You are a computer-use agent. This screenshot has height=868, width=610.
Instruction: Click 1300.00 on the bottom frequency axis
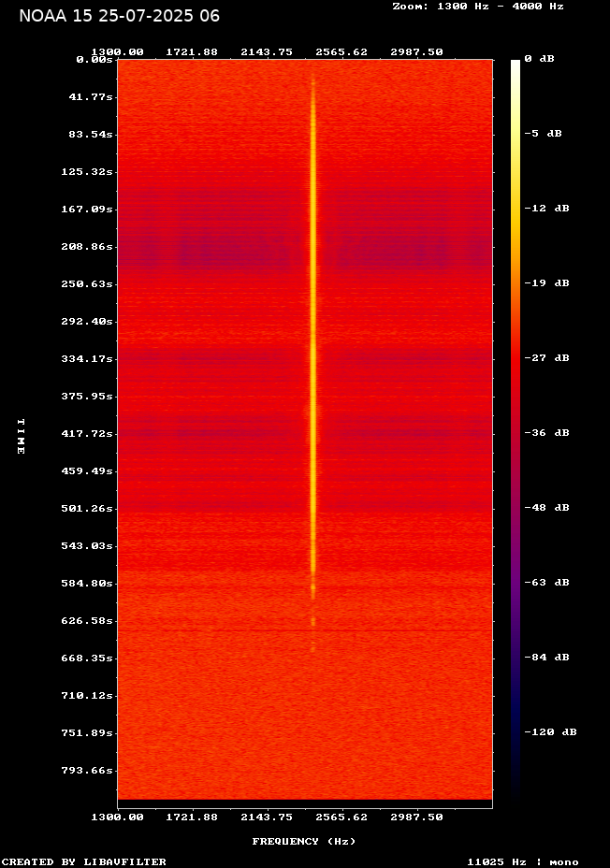[x=117, y=817]
